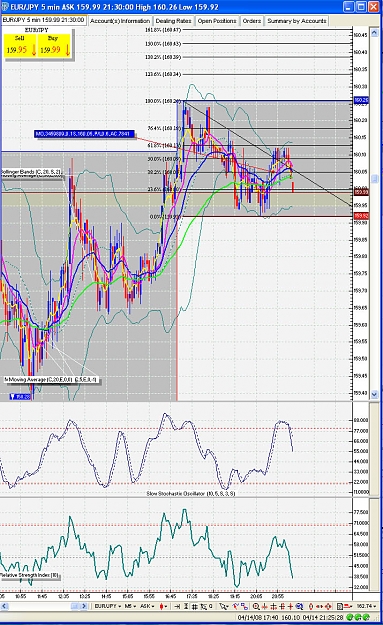Select the Moving Average indicator label
Image resolution: width=383 pixels, height=625 pixels.
(51, 380)
